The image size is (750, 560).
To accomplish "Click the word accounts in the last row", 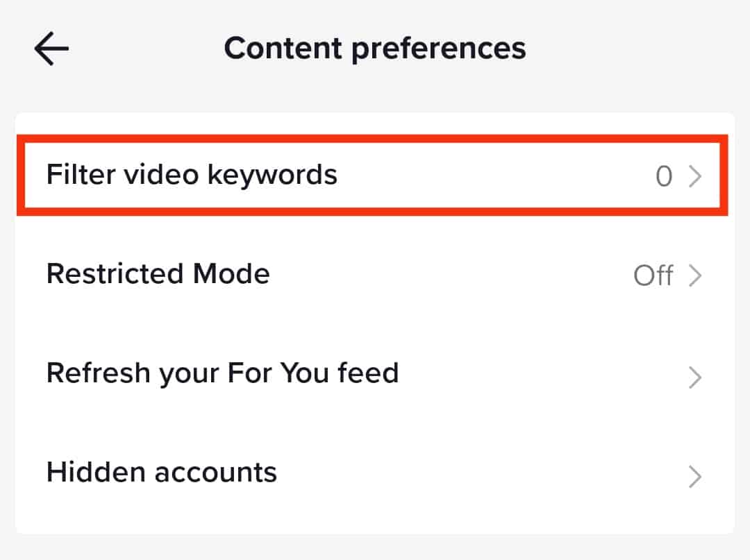I will click(215, 473).
